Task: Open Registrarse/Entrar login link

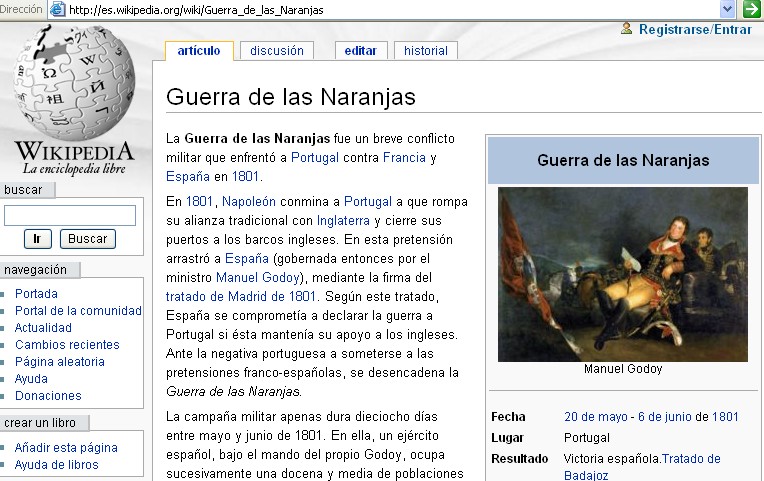Action: point(695,29)
